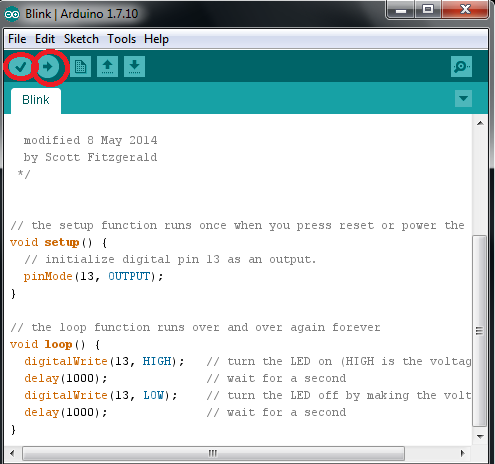Select the Blink tab
The image size is (495, 464).
(36, 100)
